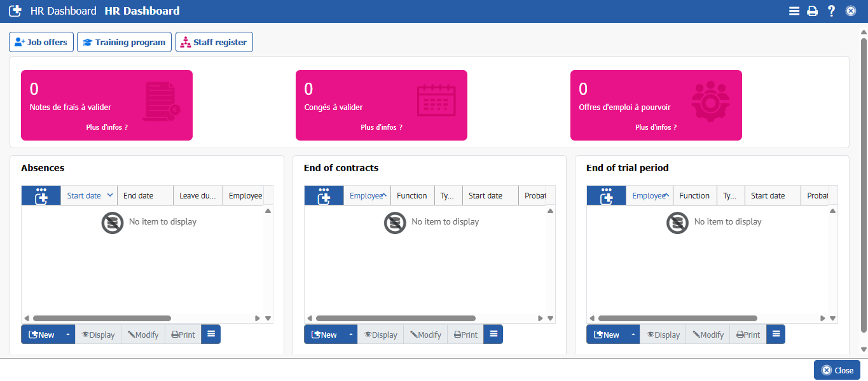Open the Training program section
The width and height of the screenshot is (868, 381).
pos(124,43)
